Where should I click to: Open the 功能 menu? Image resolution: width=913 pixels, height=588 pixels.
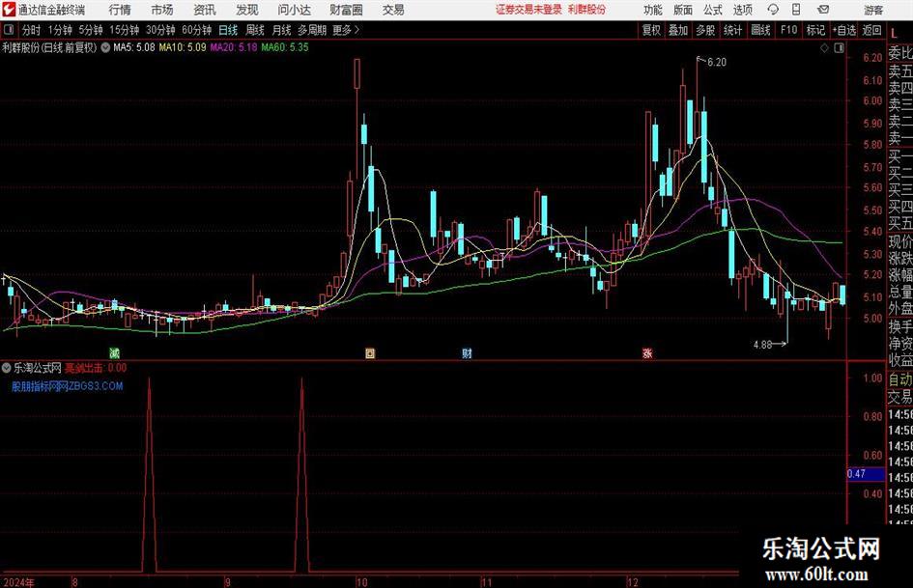(x=653, y=10)
